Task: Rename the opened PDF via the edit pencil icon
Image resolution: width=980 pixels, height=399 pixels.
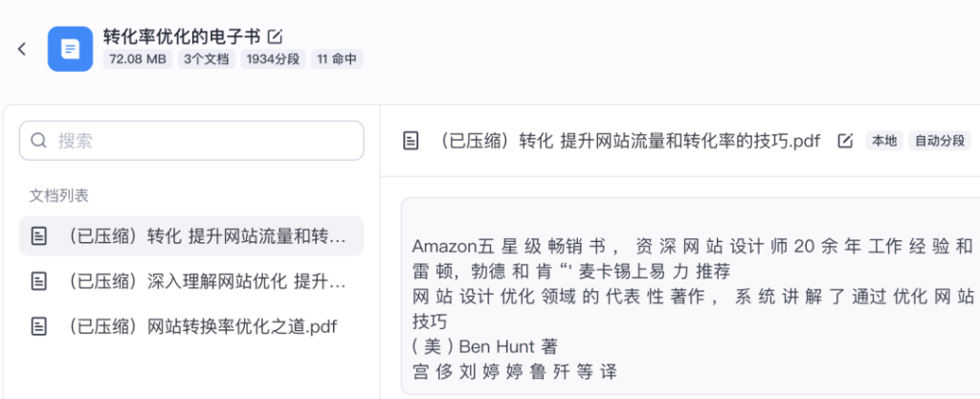Action: coord(845,141)
